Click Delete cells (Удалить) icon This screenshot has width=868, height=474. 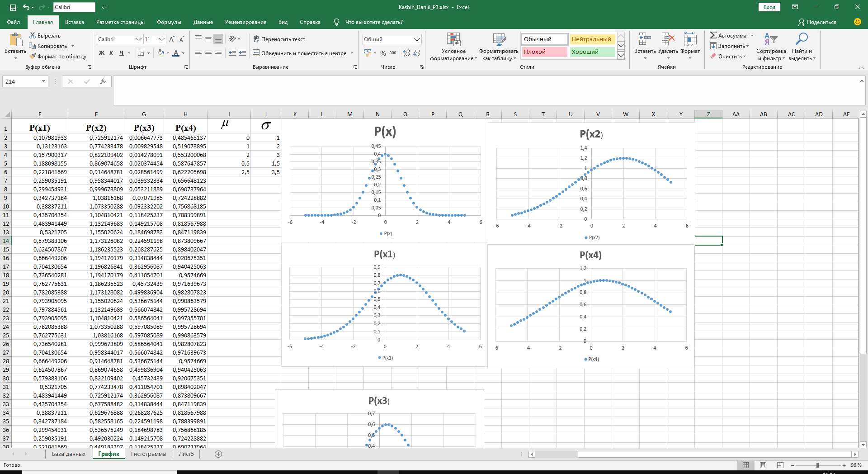[668, 46]
